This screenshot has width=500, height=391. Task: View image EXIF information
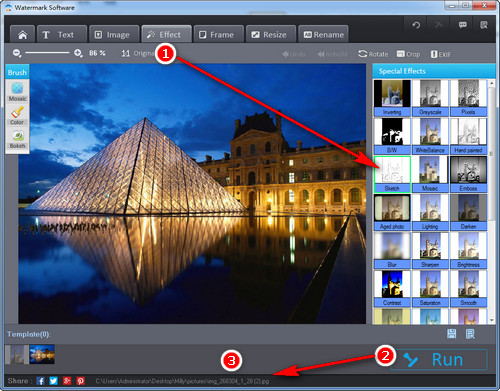click(441, 54)
